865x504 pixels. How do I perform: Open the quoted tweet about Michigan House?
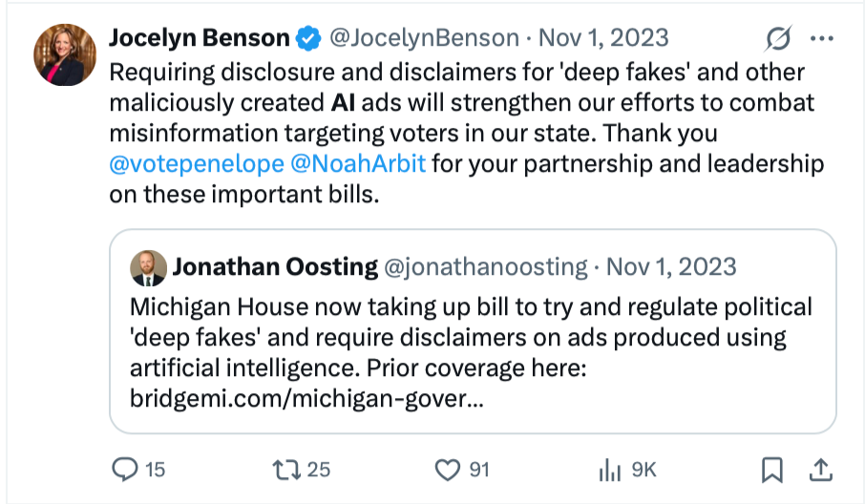point(472,337)
